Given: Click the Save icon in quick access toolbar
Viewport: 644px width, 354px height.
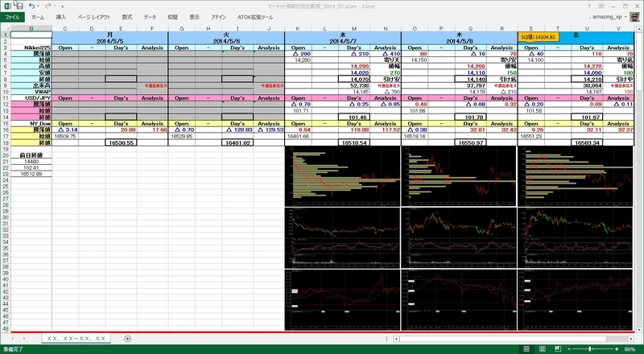Looking at the screenshot, I should [19, 6].
